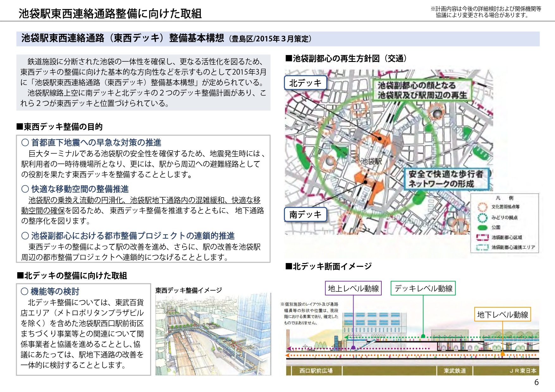
Task: Click the heading ■北デッキの整備に向けた取組
Action: click(72, 276)
